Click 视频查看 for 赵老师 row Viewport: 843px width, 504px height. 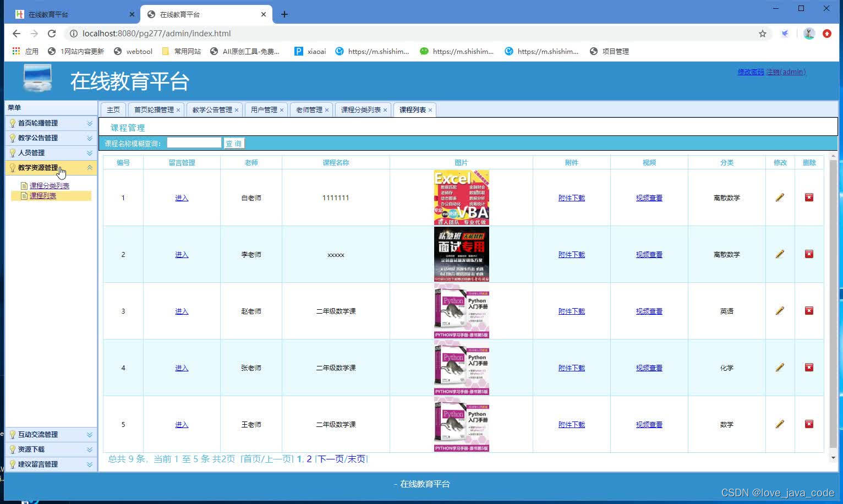tap(649, 311)
